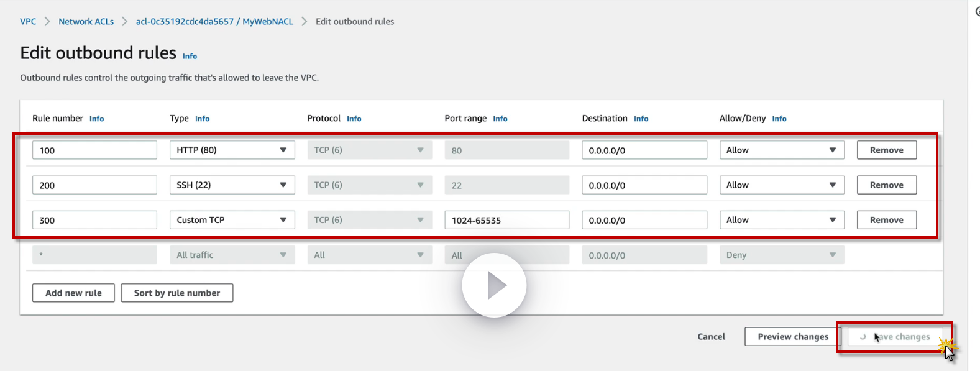The width and height of the screenshot is (980, 371).
Task: Click Preview changes button
Action: click(792, 337)
